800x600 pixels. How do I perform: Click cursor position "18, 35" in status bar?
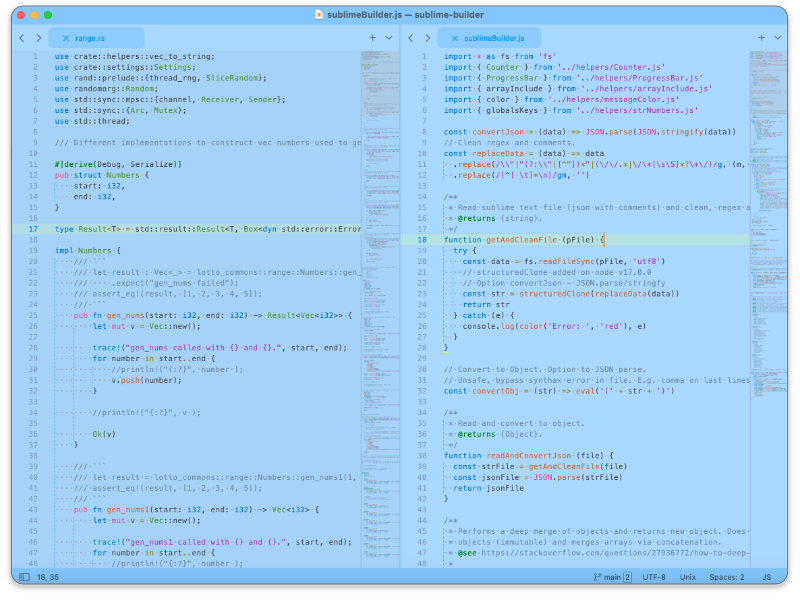(47, 577)
